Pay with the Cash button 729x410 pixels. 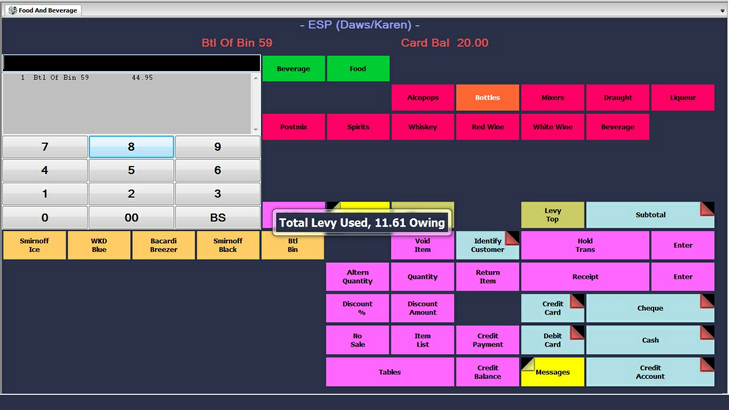pos(650,340)
